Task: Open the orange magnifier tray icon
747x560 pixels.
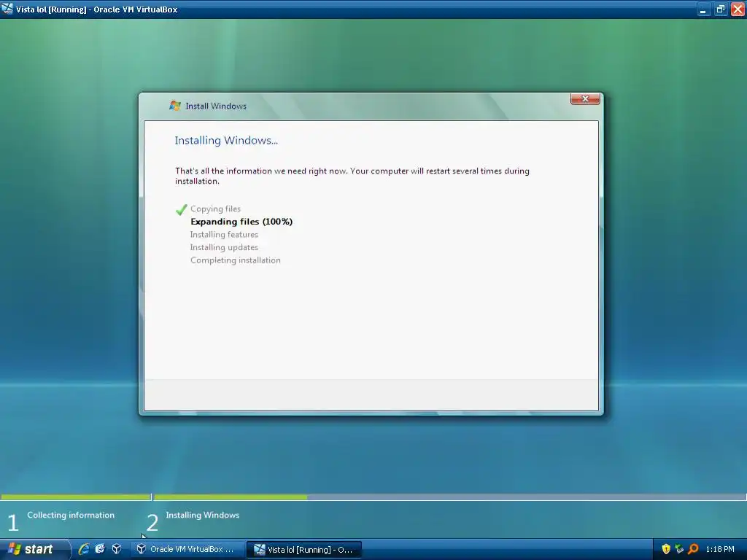Action: coord(693,549)
